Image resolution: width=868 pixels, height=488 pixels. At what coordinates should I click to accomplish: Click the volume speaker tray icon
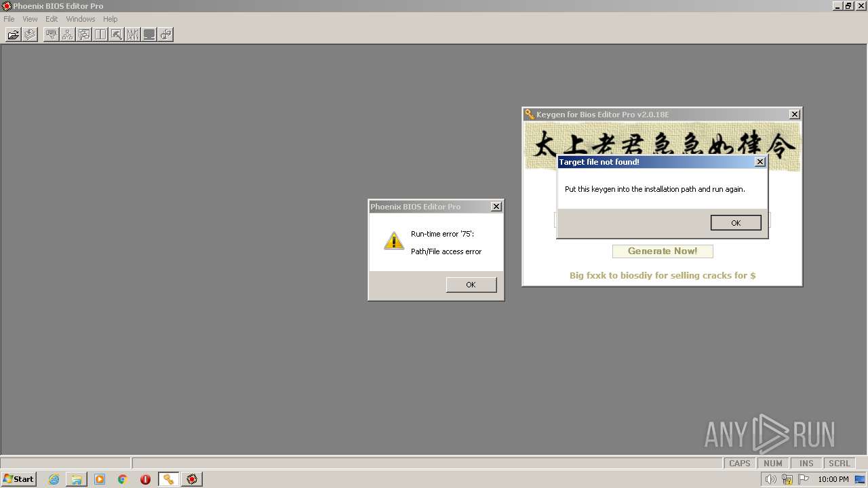click(x=770, y=479)
